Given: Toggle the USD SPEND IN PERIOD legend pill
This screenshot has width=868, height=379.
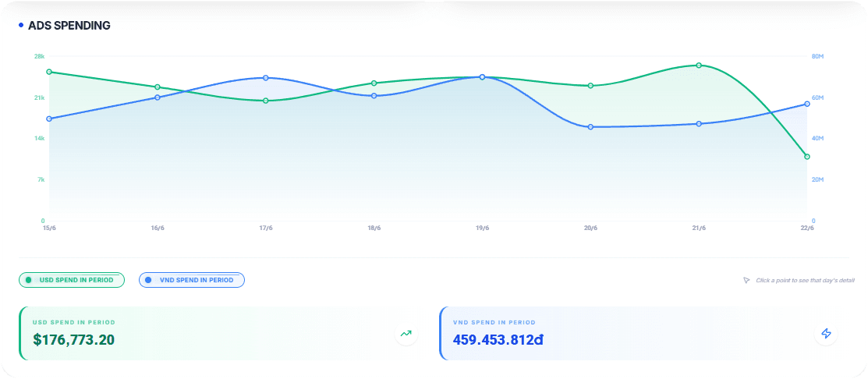Looking at the screenshot, I should tap(72, 280).
